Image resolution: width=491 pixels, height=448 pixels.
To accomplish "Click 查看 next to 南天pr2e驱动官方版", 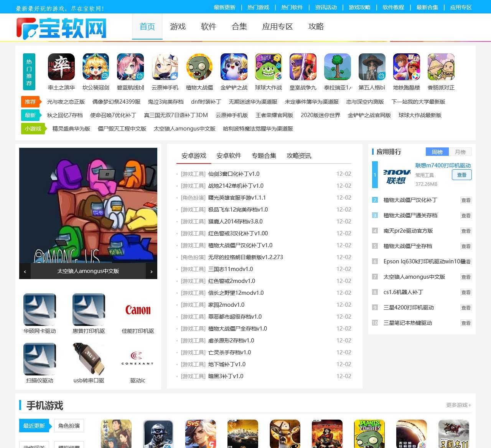I will point(466,231).
